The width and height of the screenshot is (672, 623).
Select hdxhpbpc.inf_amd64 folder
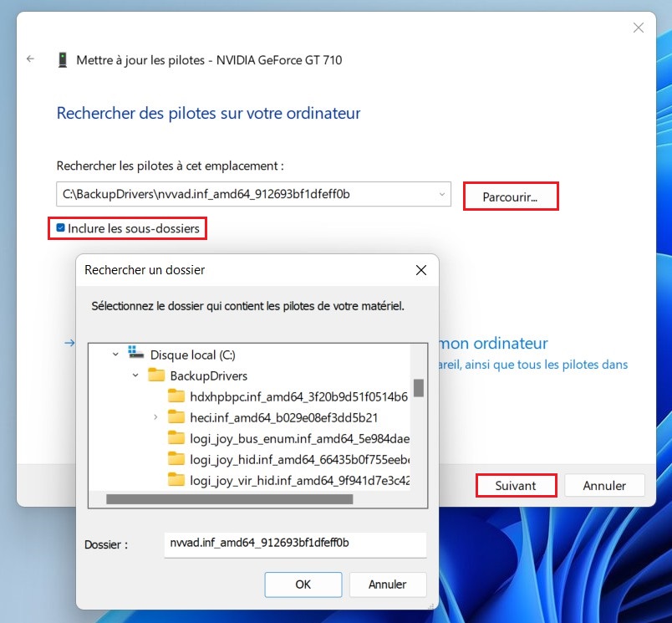(x=298, y=396)
